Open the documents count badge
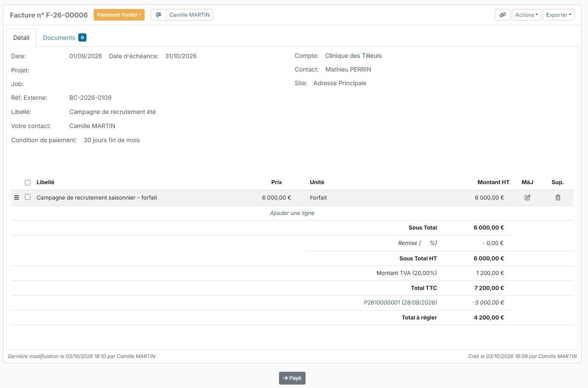This screenshot has width=588, height=388. click(x=83, y=38)
